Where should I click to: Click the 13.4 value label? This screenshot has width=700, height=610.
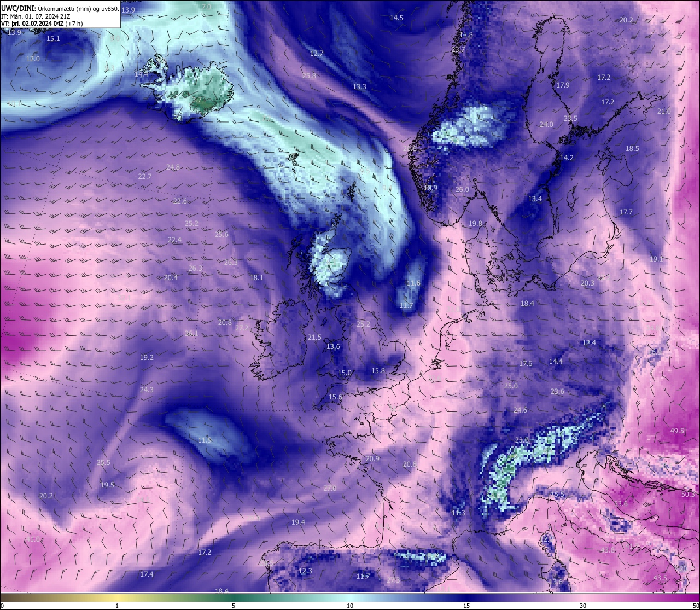pos(535,199)
